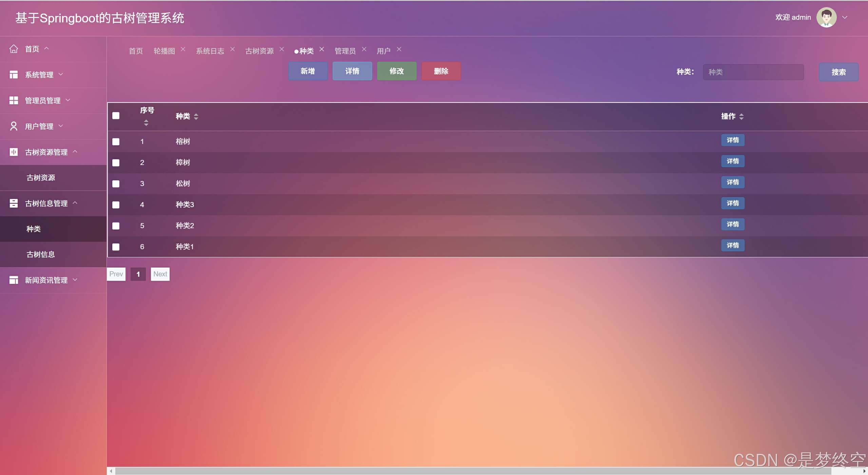
Task: Check the row for 种类3
Action: pos(116,205)
